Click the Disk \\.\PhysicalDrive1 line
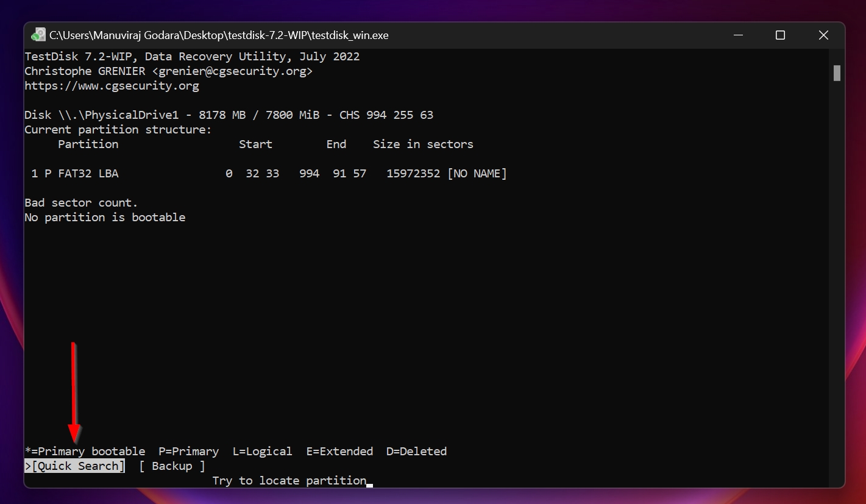 tap(229, 115)
